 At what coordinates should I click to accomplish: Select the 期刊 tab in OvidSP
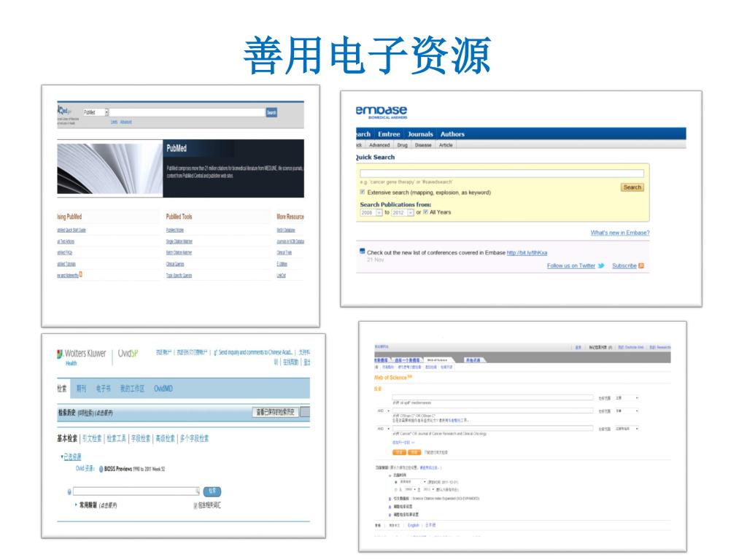click(x=82, y=389)
